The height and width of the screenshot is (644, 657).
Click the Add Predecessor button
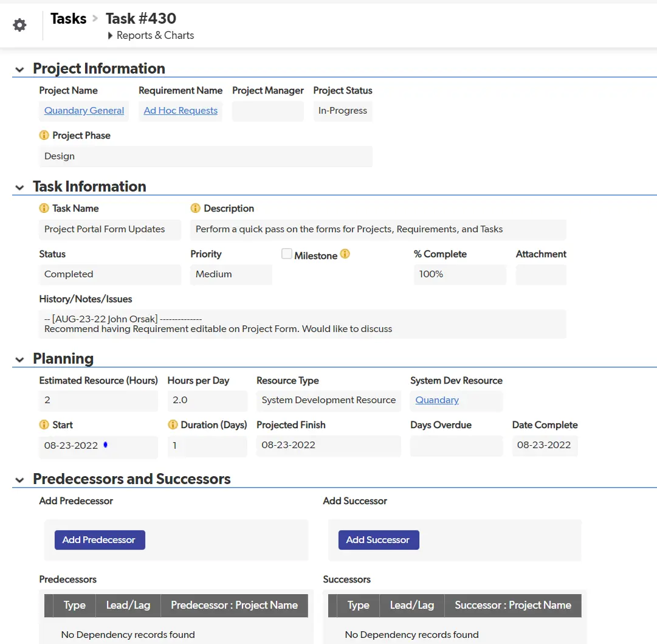[99, 539]
